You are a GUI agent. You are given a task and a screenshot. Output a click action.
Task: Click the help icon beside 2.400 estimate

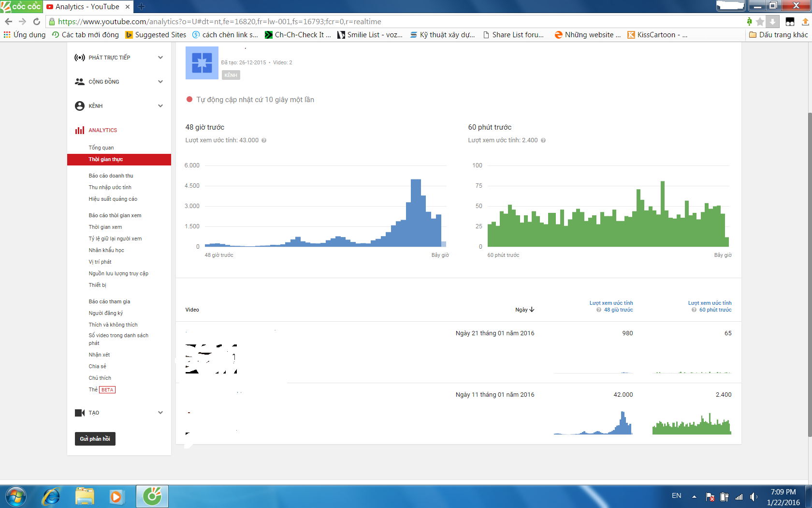[543, 140]
